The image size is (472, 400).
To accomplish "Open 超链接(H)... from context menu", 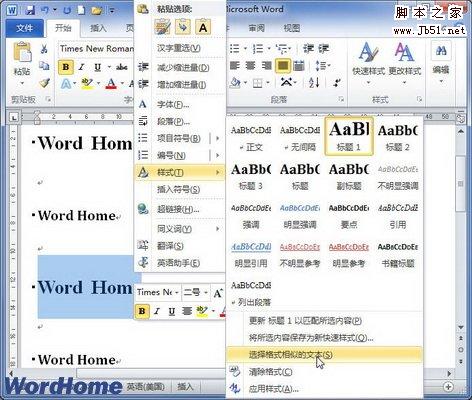I will coord(180,210).
